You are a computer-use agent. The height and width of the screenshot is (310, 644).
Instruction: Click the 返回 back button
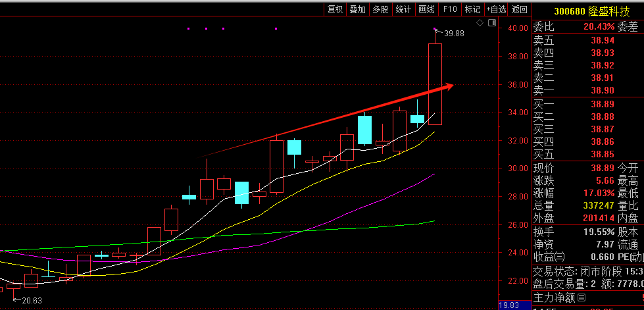[x=520, y=9]
